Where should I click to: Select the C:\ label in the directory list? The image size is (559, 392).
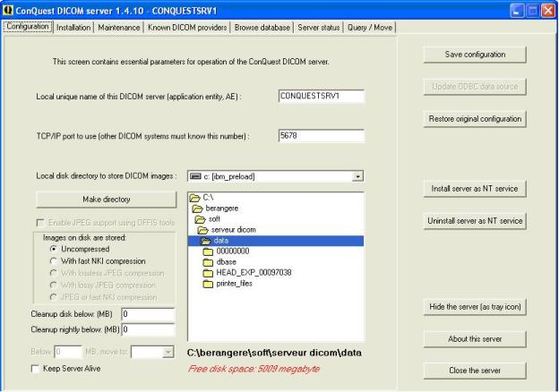[208, 197]
